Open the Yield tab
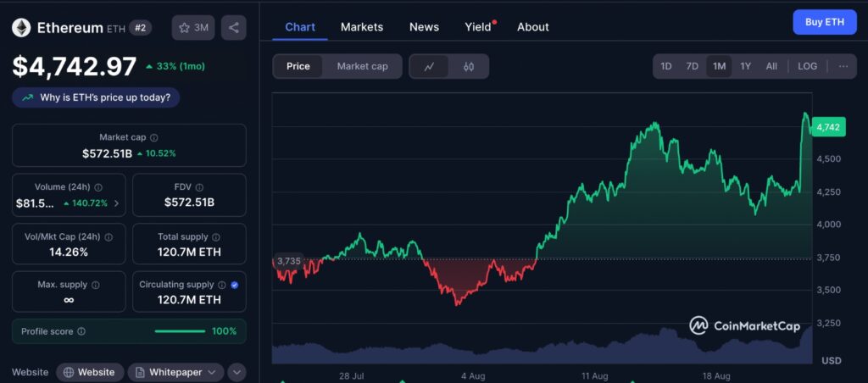The width and height of the screenshot is (868, 383). point(479,27)
